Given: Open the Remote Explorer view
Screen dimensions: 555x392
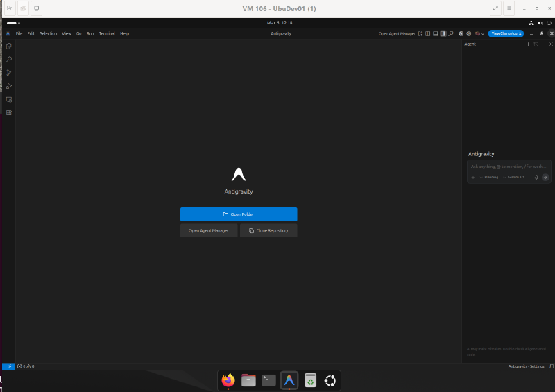Looking at the screenshot, I should [9, 99].
